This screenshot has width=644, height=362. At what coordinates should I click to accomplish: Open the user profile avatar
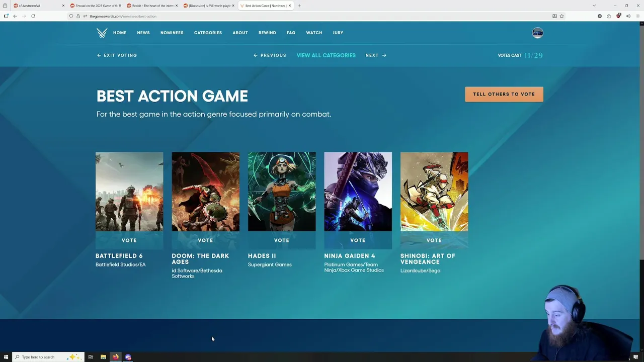[537, 33]
